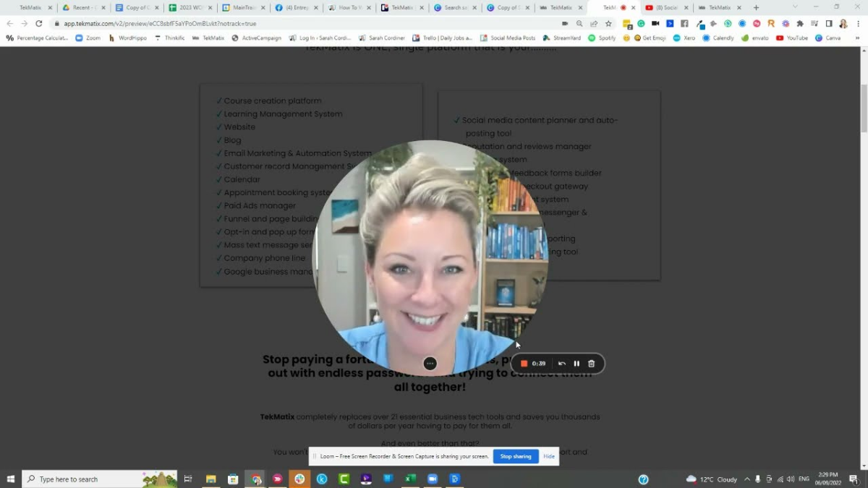The width and height of the screenshot is (868, 488).
Task: Open the Canva bookmark
Action: point(828,38)
